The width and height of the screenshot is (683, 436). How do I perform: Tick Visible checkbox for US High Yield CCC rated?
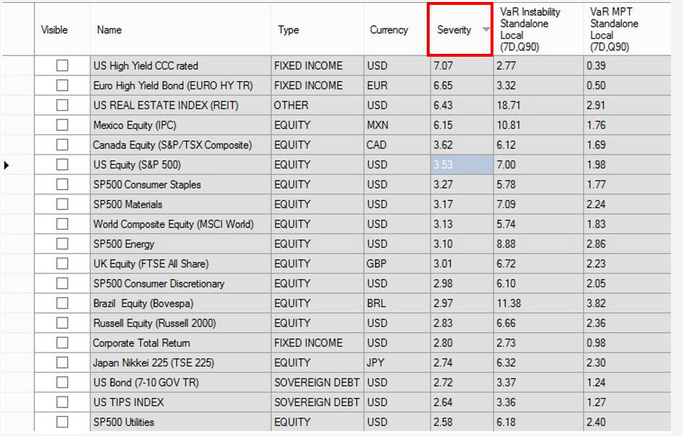click(62, 66)
